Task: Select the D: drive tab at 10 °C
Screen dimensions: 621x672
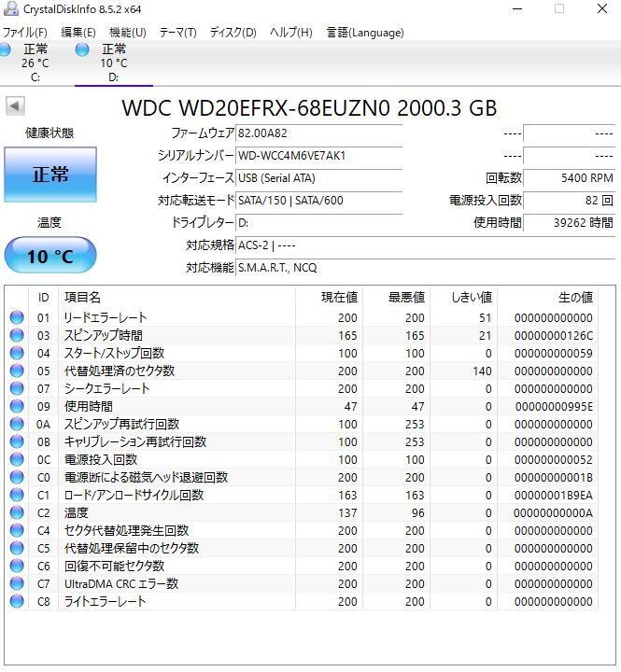Action: 113,63
